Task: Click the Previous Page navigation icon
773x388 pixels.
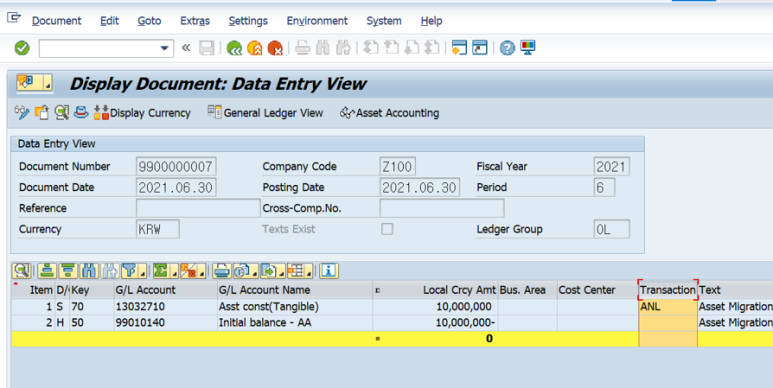Action: tap(391, 48)
